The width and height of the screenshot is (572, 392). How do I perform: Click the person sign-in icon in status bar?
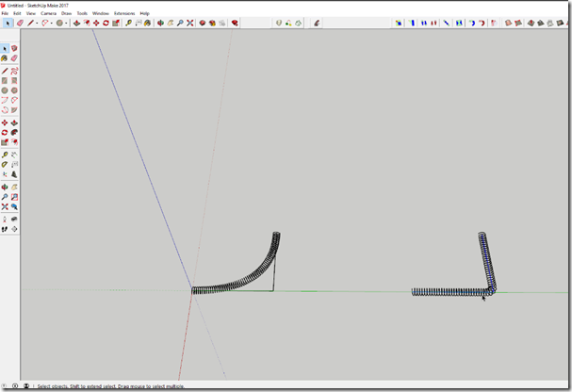(26, 385)
